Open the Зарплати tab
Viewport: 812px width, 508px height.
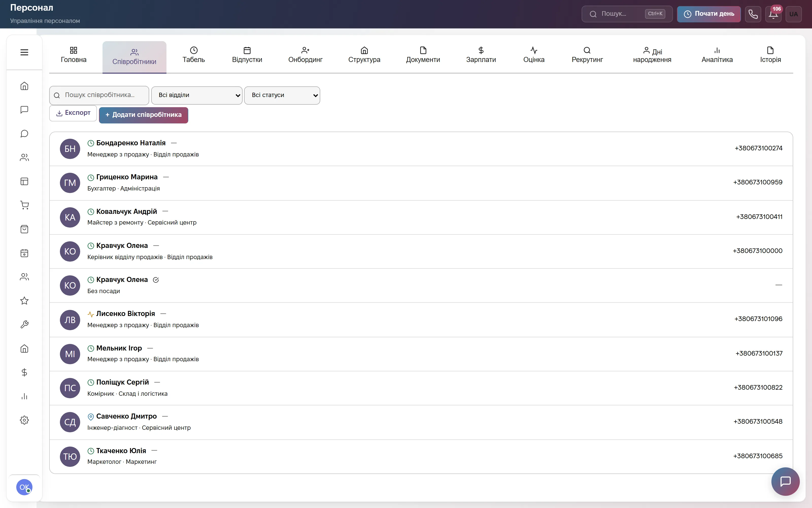pyautogui.click(x=481, y=55)
